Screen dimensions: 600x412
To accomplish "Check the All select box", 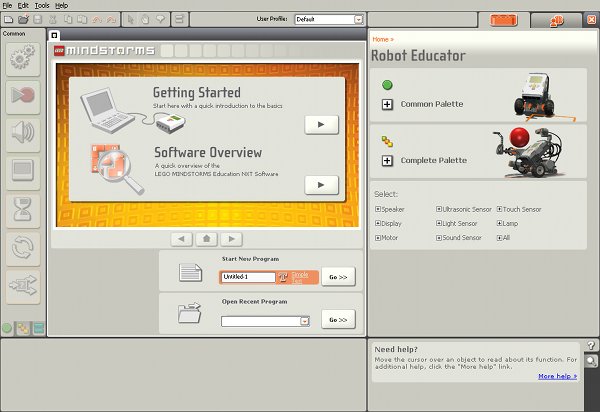I will (499, 238).
